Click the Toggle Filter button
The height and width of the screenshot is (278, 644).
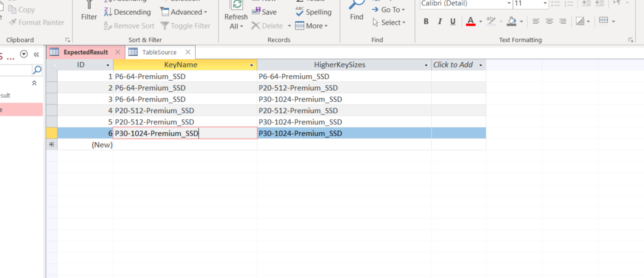tap(185, 26)
